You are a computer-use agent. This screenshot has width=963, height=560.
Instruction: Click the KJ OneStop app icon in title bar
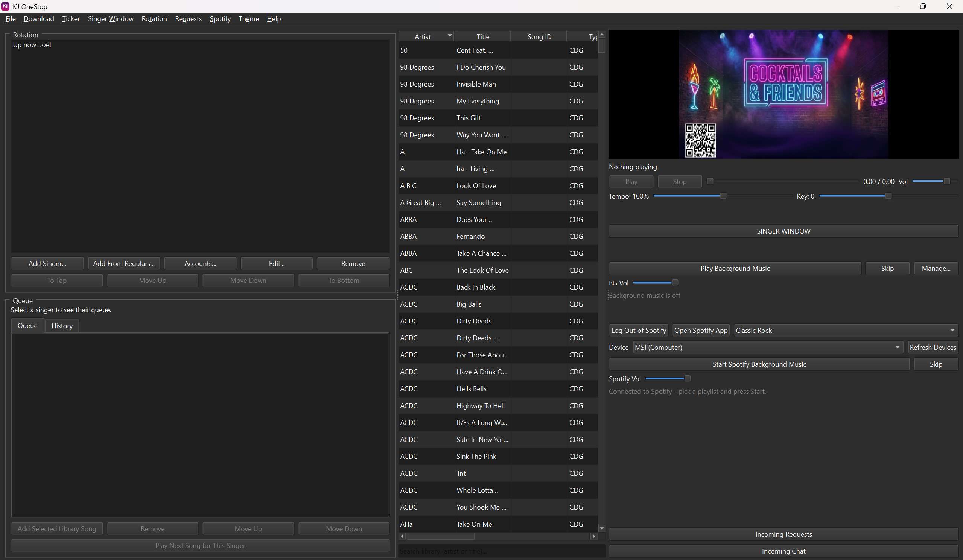pyautogui.click(x=5, y=6)
